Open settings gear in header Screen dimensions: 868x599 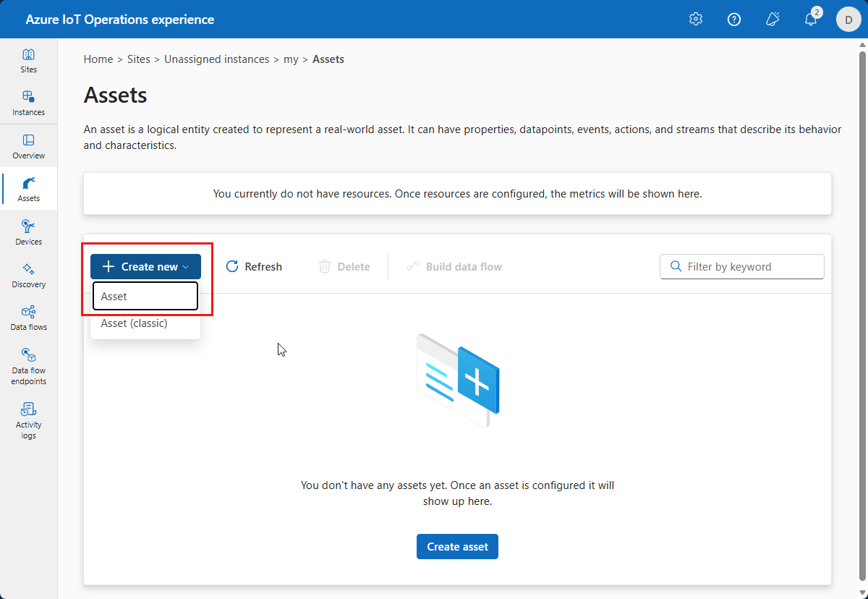click(x=696, y=20)
